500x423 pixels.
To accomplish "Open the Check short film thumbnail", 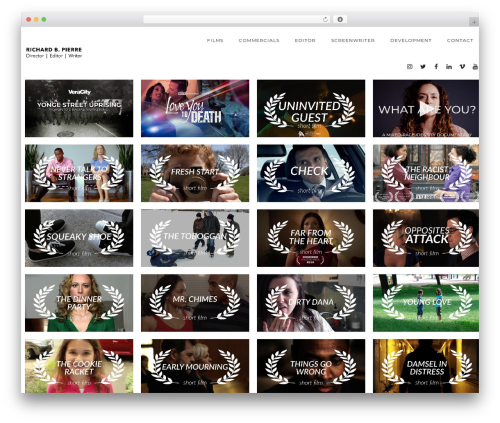I will click(311, 173).
